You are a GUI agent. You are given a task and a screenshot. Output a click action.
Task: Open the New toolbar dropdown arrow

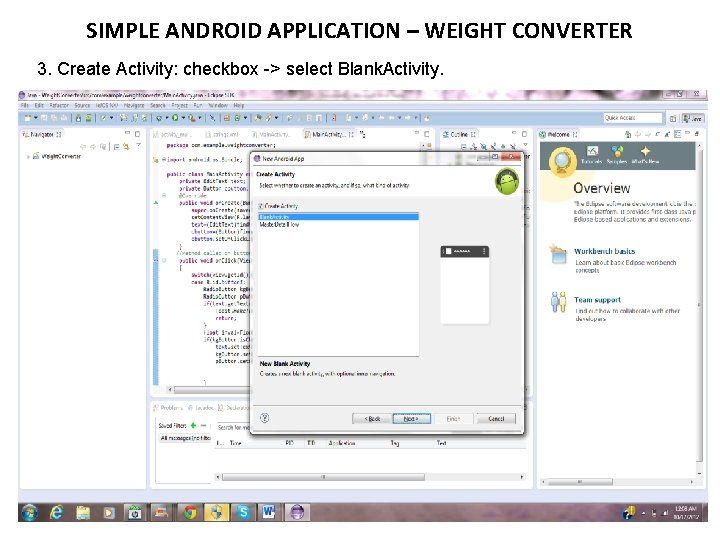coord(35,118)
